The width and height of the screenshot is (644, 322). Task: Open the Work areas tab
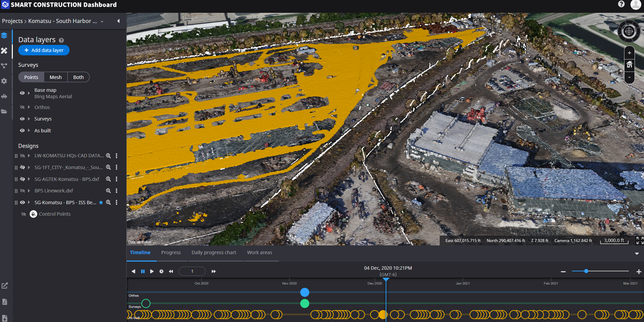click(x=260, y=252)
